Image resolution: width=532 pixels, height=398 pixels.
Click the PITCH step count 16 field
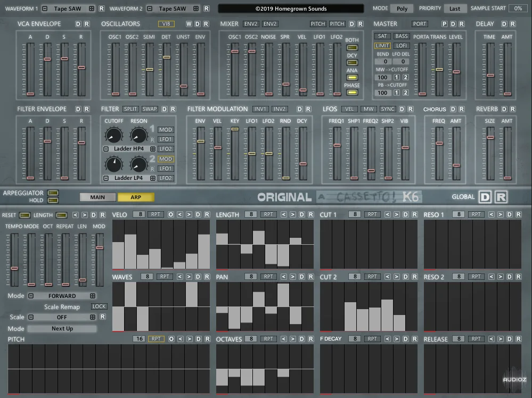[140, 339]
